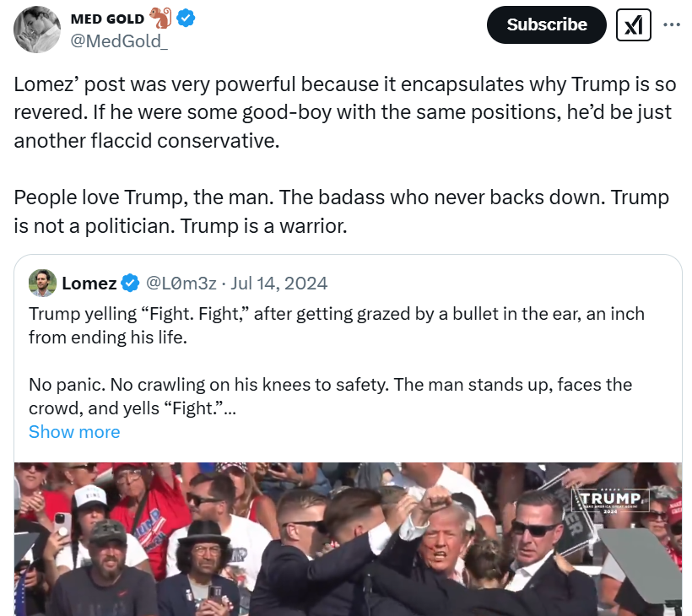Open the Grok xAI icon on the post
Image resolution: width=692 pixels, height=616 pixels.
pos(632,24)
